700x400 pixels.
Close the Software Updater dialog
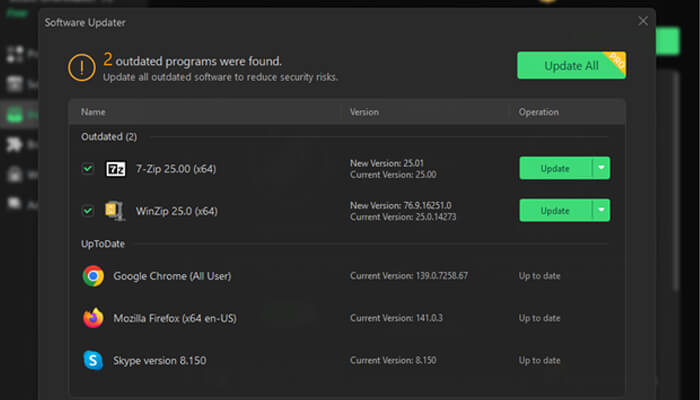pos(643,21)
